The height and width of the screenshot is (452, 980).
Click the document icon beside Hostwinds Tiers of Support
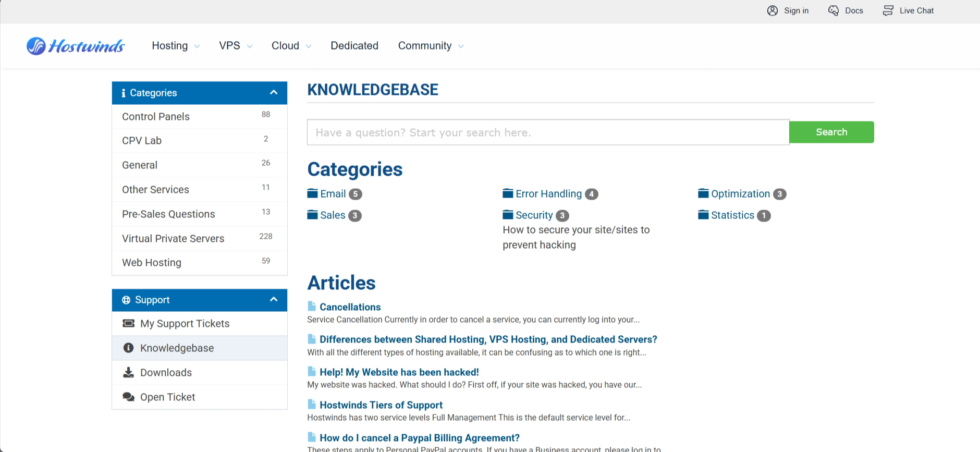coord(312,404)
